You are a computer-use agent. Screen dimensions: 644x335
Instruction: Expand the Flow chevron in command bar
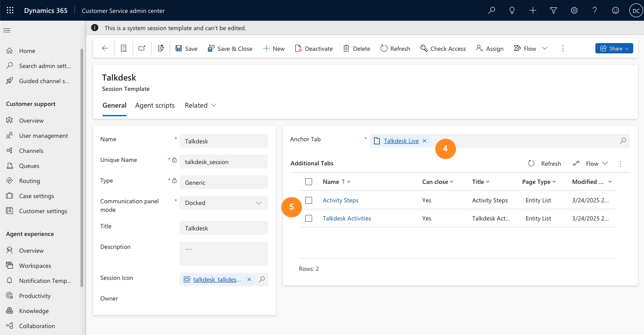coord(545,49)
